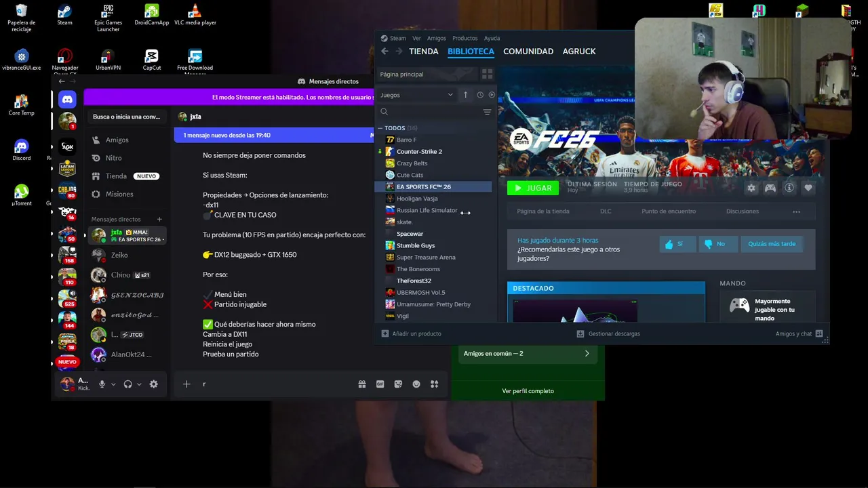Open AGRUCK profile tab
This screenshot has height=488, width=868.
(579, 52)
